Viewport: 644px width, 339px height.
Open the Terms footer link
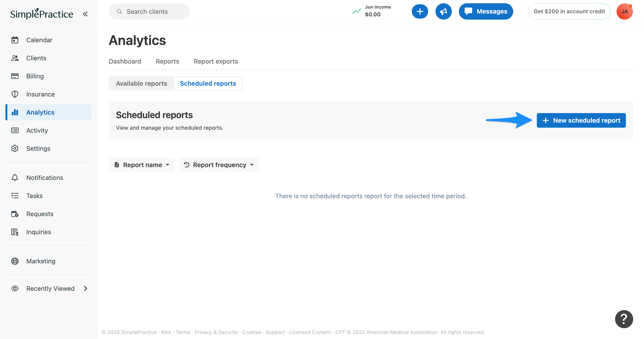(x=183, y=332)
